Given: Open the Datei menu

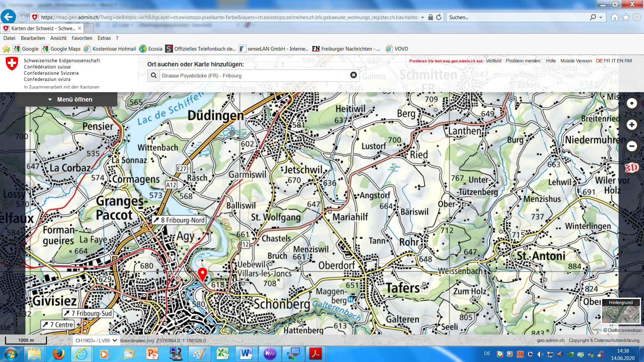Looking at the screenshot, I should [x=9, y=38].
